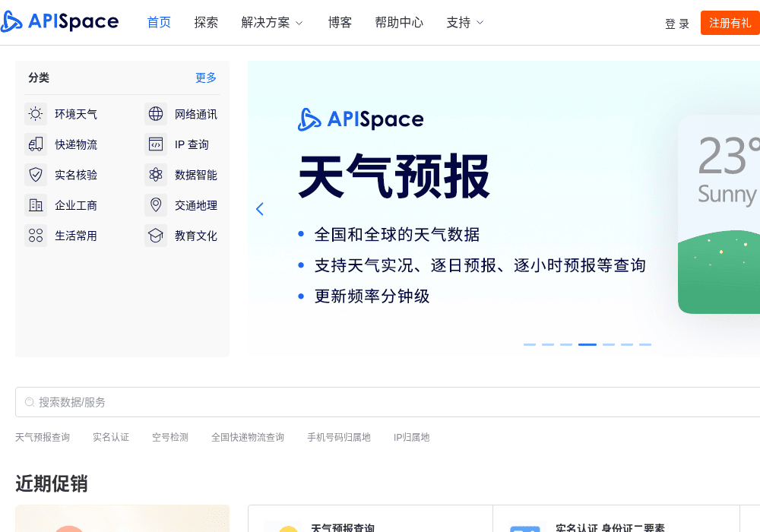Screen dimensions: 760x532
Task: Focus the 搜索数据/服务 search field
Action: click(388, 402)
